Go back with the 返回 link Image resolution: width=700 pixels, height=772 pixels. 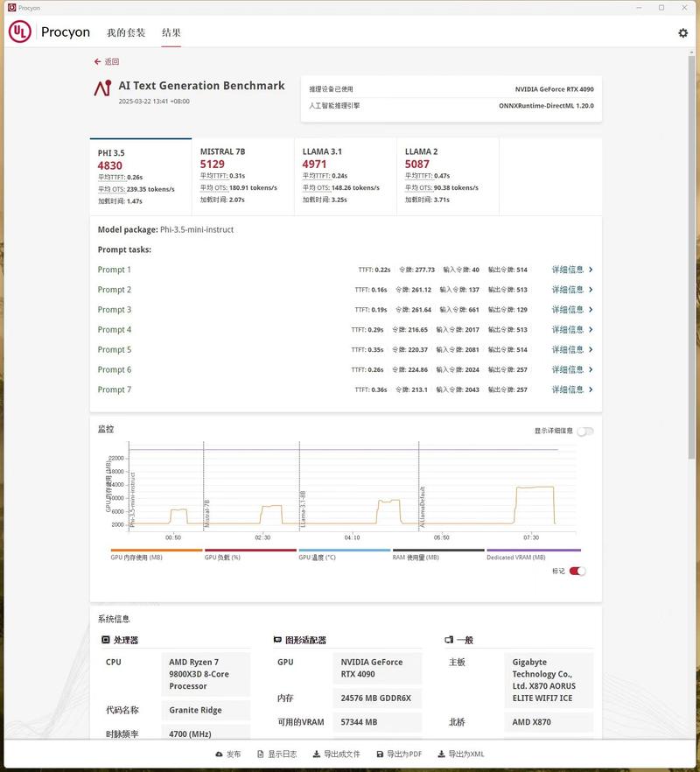coord(112,61)
